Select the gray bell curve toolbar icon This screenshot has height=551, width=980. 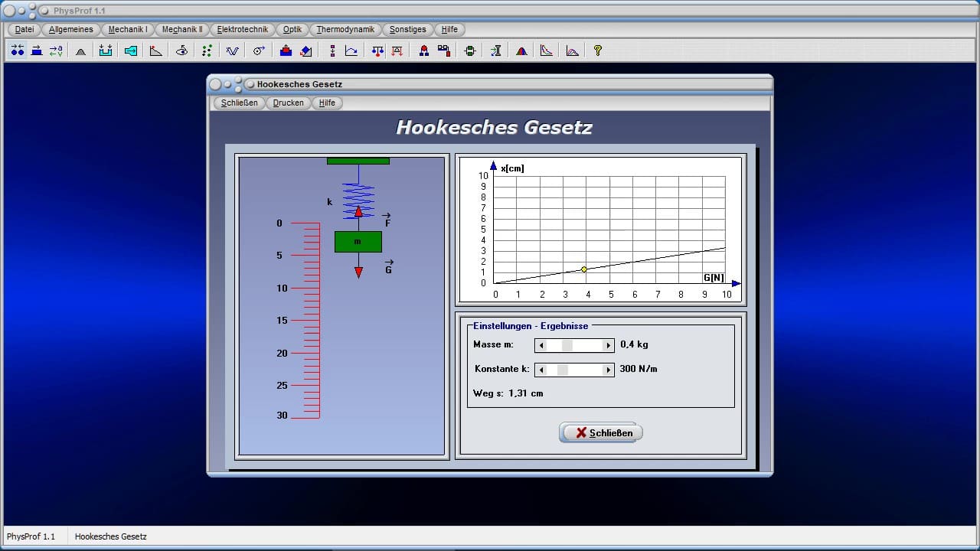point(80,51)
